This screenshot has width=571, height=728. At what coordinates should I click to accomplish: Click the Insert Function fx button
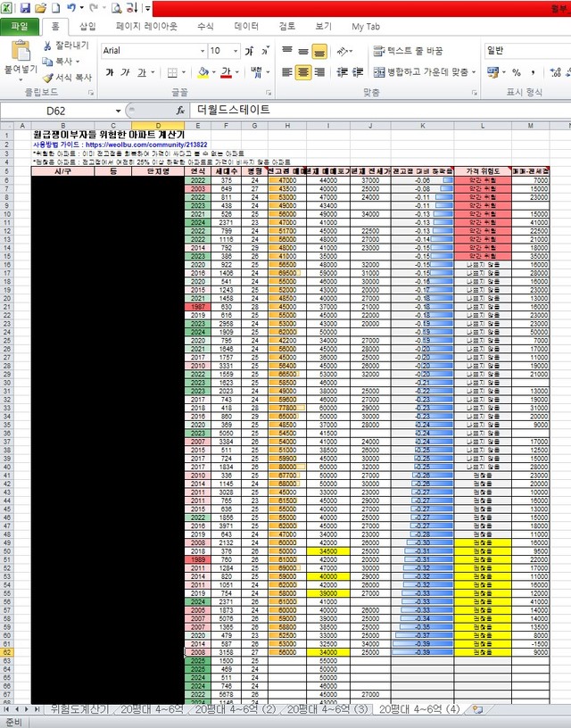click(180, 111)
